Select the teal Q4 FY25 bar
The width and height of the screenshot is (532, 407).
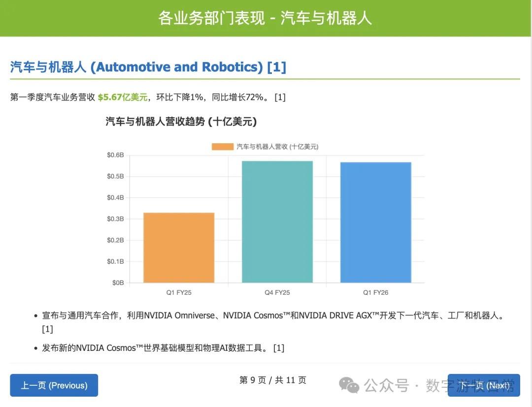[277, 221]
